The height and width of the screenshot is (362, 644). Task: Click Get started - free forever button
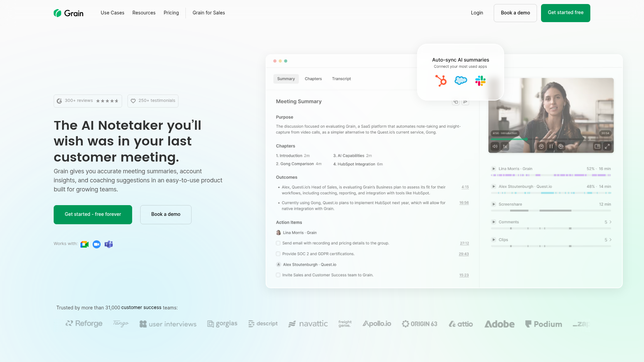pyautogui.click(x=93, y=215)
